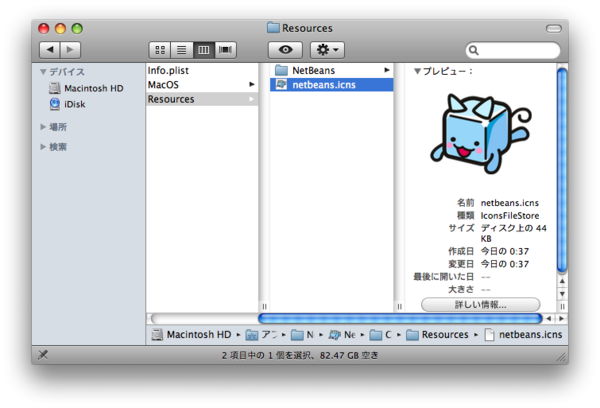Click the horizontal scrollbar right arrow
This screenshot has width=600, height=408.
(x=561, y=318)
